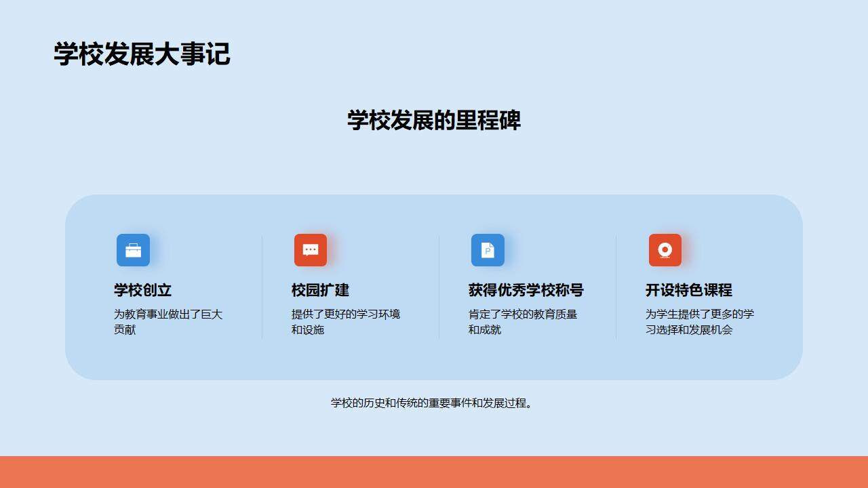Click the caption 学校的历史和传统的重要事件和发展过程。
868x488 pixels.
point(433,403)
